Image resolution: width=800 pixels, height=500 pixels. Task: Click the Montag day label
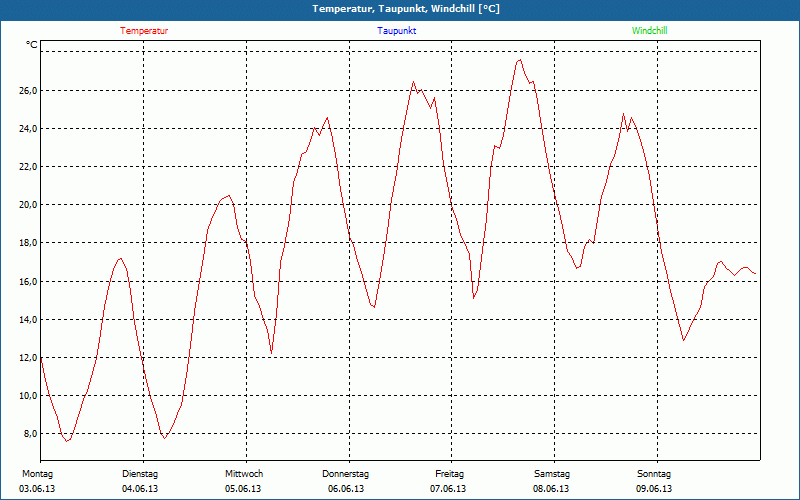(x=37, y=474)
